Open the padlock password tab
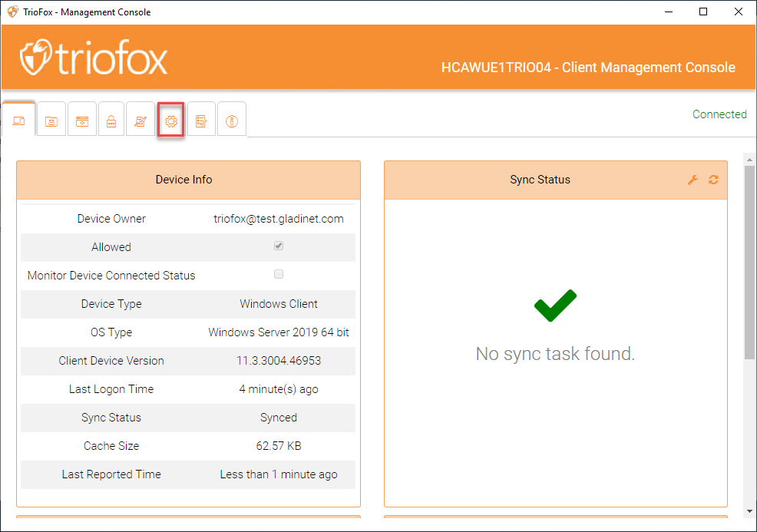This screenshot has height=532, width=757. (x=111, y=121)
